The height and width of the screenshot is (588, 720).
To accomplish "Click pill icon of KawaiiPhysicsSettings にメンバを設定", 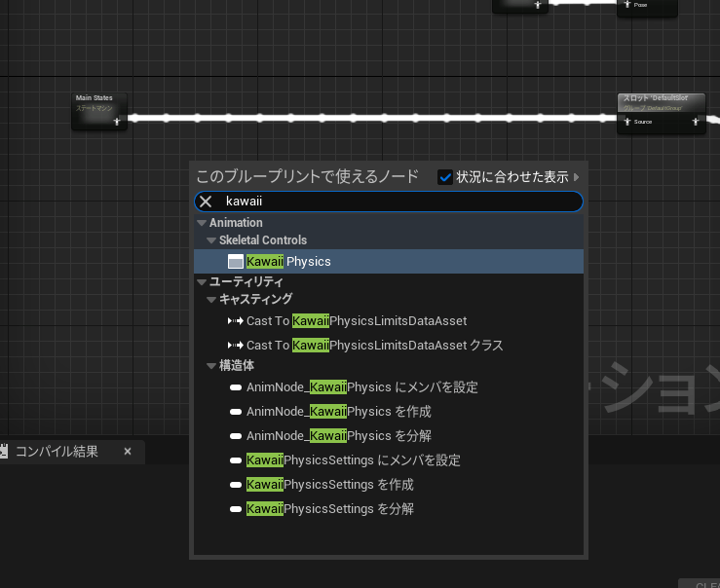I will [236, 460].
